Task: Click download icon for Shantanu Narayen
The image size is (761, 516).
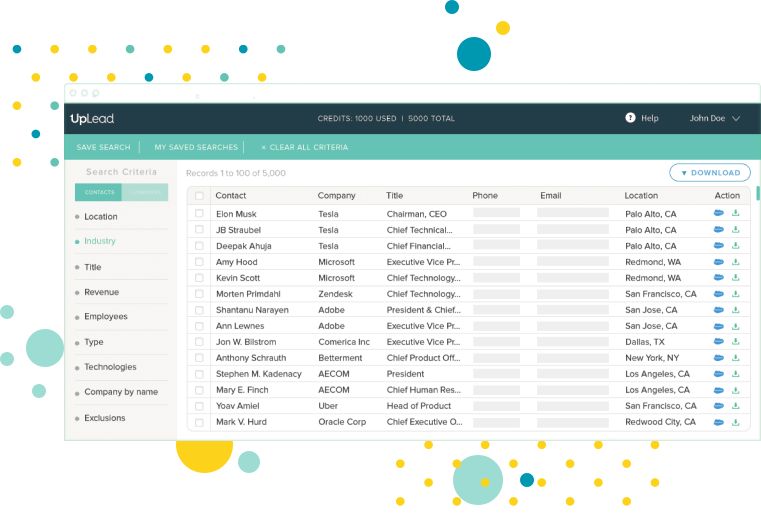Action: pos(736,310)
